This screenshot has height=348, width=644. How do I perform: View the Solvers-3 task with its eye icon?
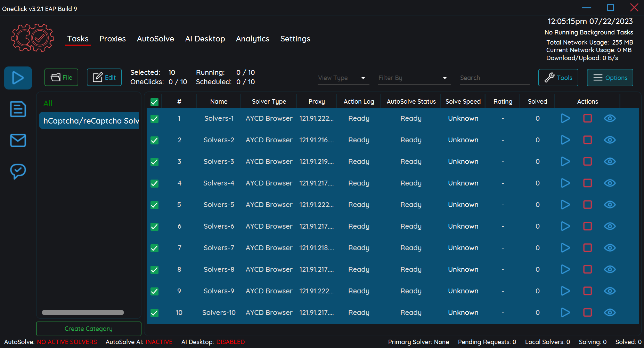610,161
